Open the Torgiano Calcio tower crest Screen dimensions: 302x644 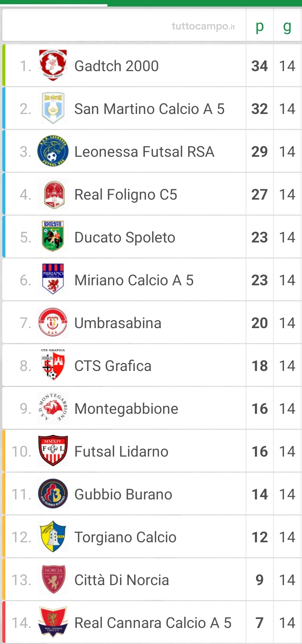pos(53,537)
